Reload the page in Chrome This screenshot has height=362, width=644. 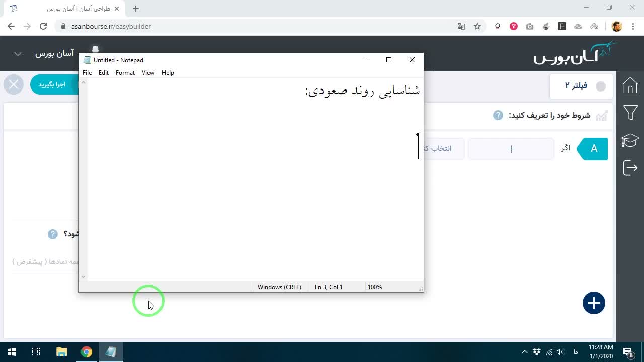[x=43, y=26]
